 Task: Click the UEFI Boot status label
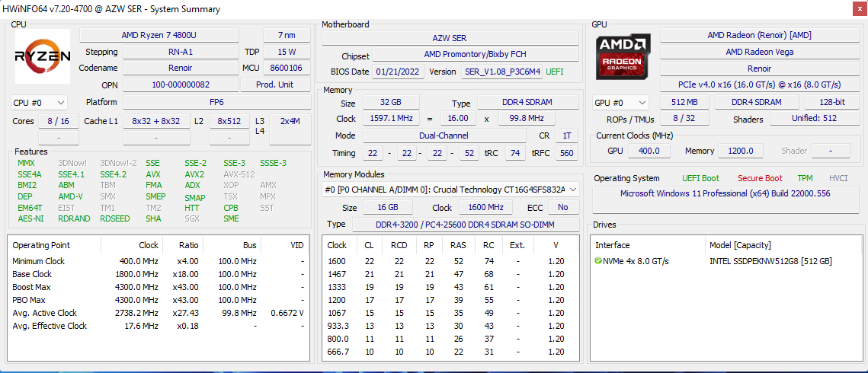coord(701,178)
